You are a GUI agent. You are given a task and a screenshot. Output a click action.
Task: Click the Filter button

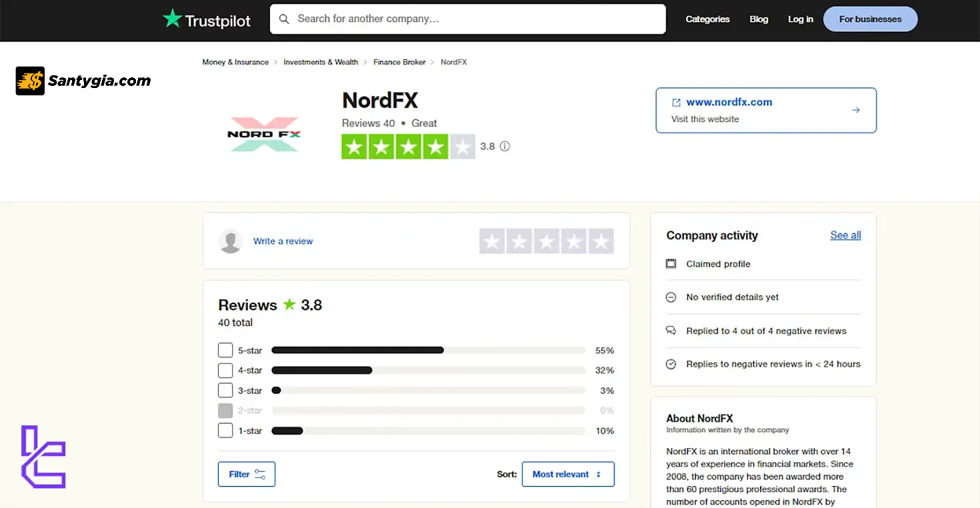[x=247, y=474]
